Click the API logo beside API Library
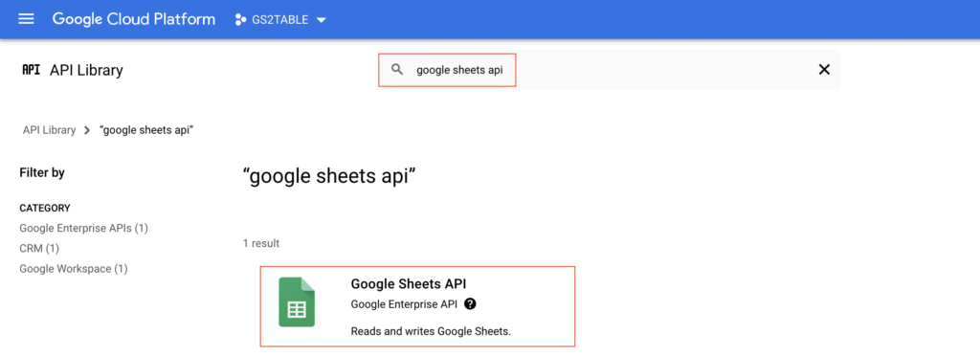This screenshot has width=980, height=357. [31, 70]
